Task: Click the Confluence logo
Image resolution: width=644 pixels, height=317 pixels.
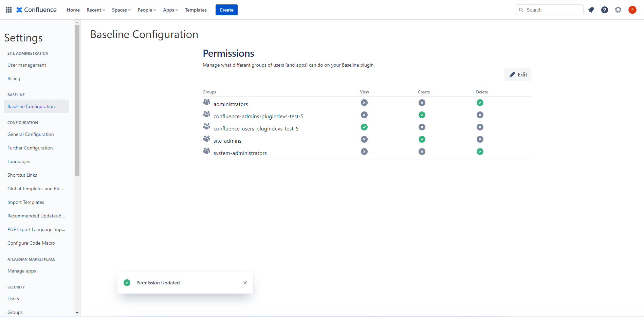Action: pyautogui.click(x=37, y=10)
